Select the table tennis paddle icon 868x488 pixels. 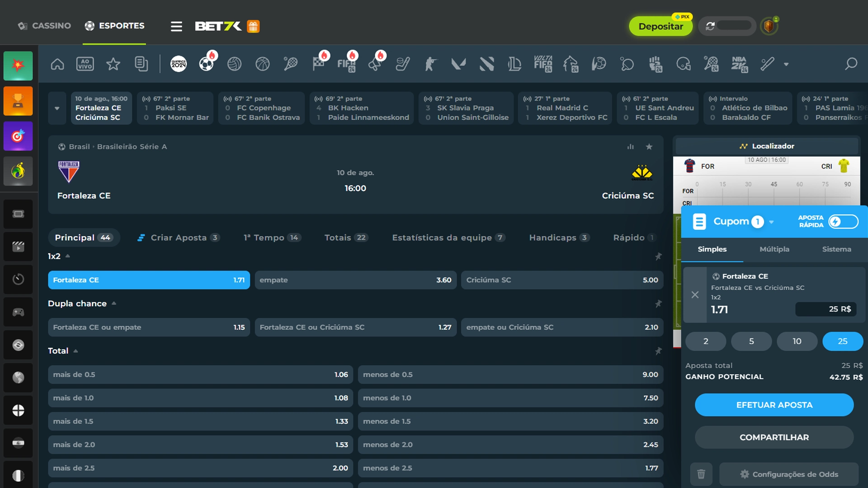pos(627,64)
